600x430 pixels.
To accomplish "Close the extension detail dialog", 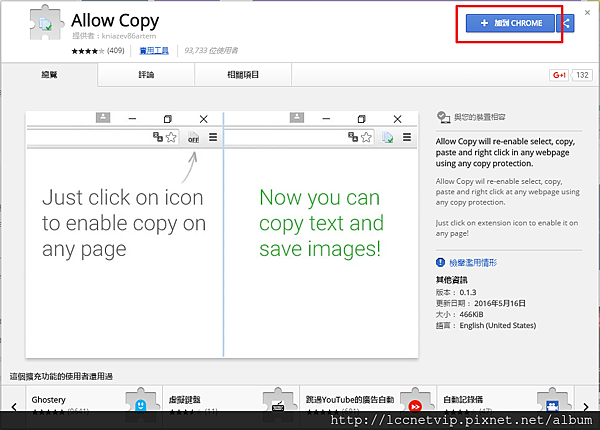I will pos(587,11).
